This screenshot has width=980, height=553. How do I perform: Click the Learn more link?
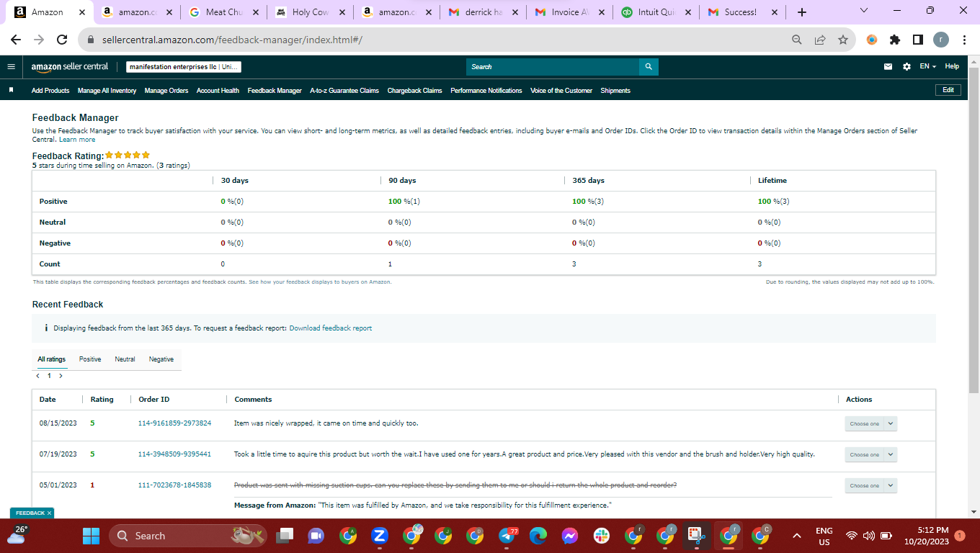(77, 140)
